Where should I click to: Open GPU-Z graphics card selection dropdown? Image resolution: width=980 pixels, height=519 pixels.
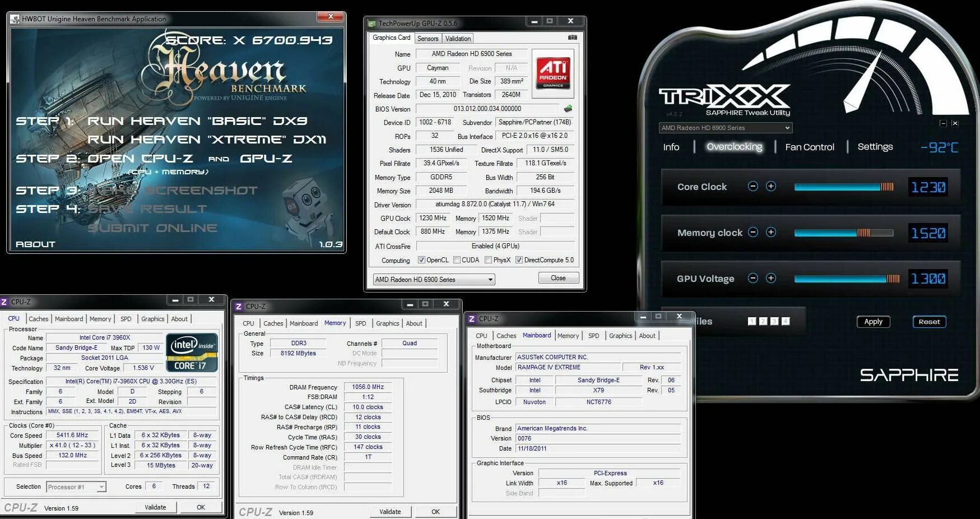[434, 279]
